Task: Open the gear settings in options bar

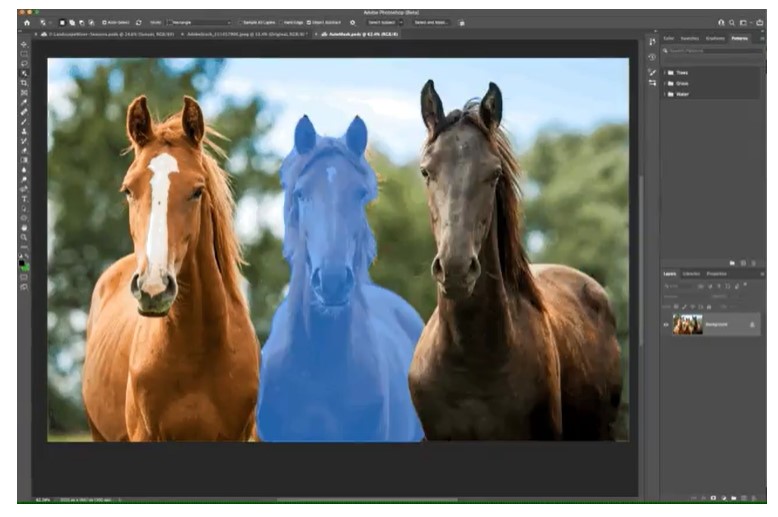Action: point(353,23)
